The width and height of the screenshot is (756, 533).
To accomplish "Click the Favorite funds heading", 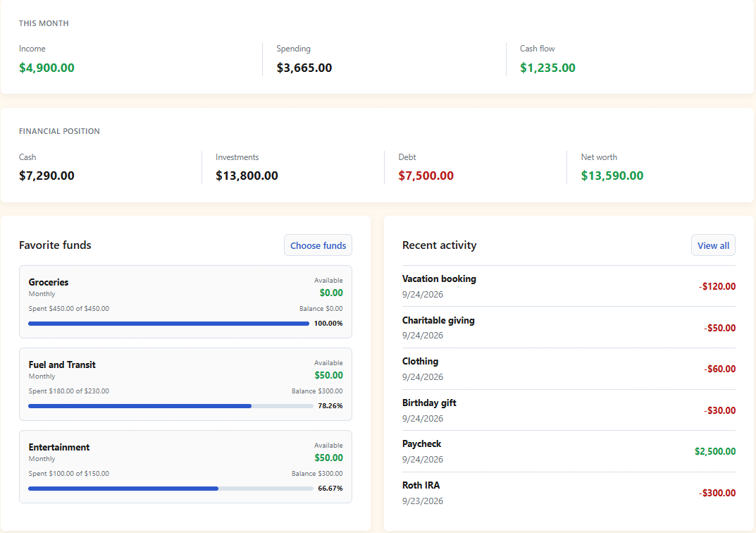I will point(55,245).
